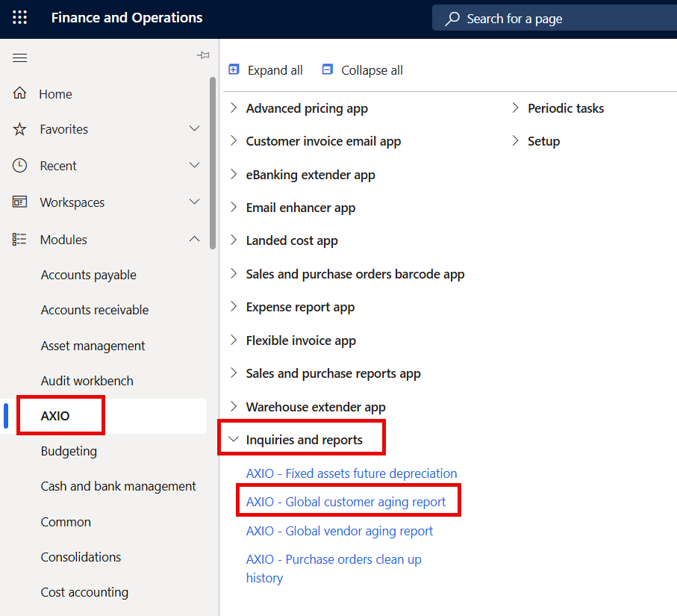677x616 pixels.
Task: Unpin the navigation pane
Action: [x=202, y=55]
